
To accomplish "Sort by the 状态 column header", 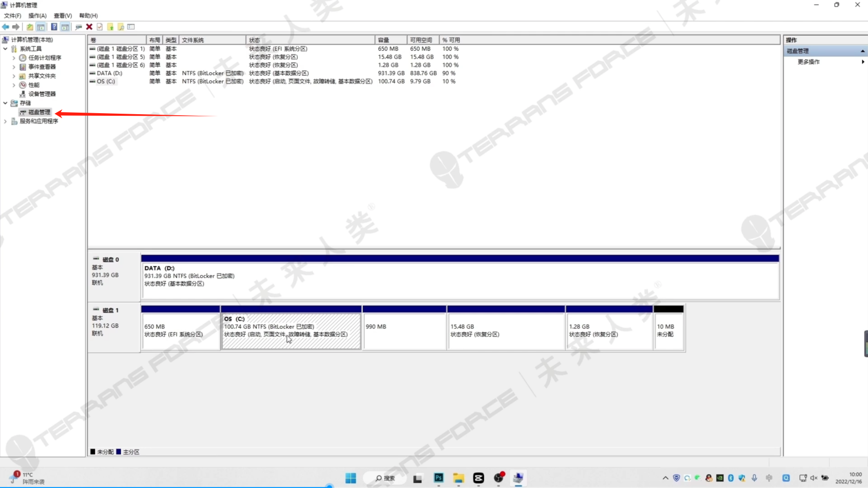I will 311,40.
